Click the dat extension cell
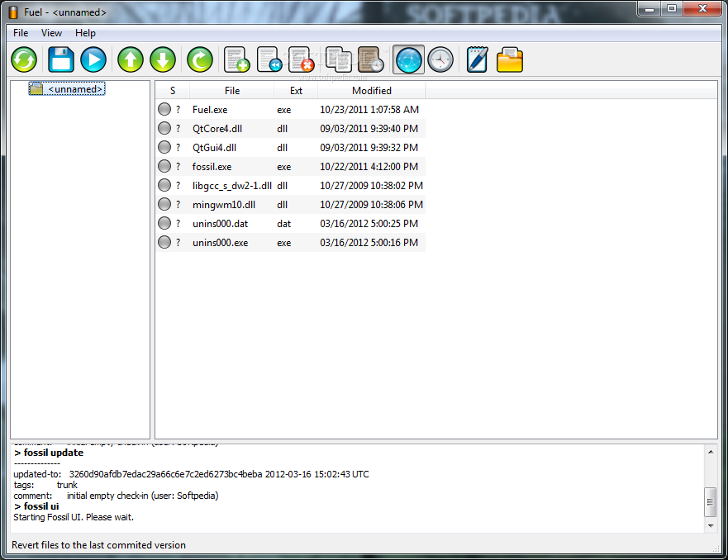This screenshot has width=728, height=560. click(283, 224)
